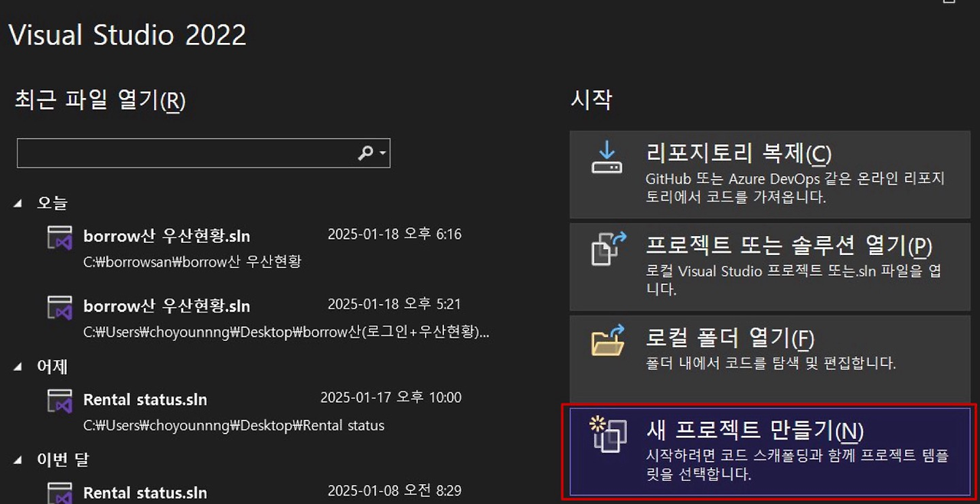Open the search options dropdown arrow
Viewport: 980px width, 504px height.
(x=384, y=154)
